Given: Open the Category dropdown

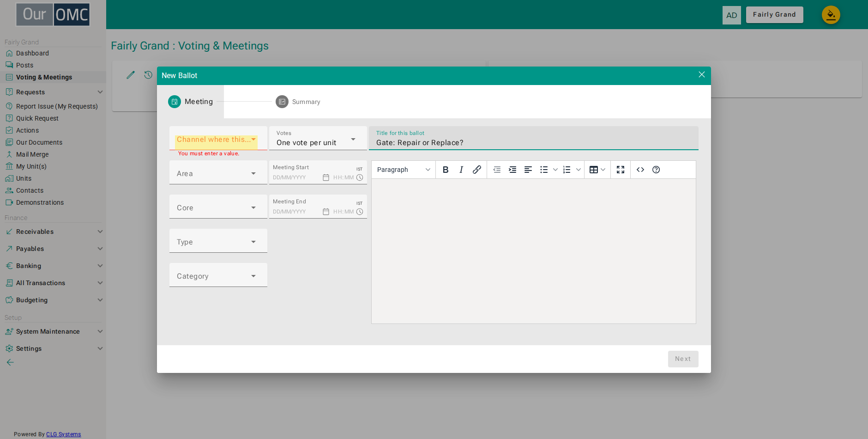Looking at the screenshot, I should point(218,275).
